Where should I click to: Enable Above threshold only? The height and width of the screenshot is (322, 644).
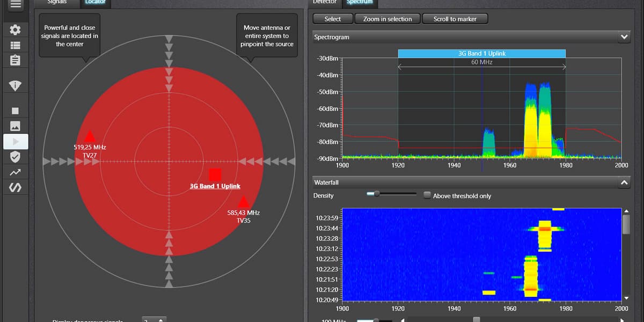(427, 196)
